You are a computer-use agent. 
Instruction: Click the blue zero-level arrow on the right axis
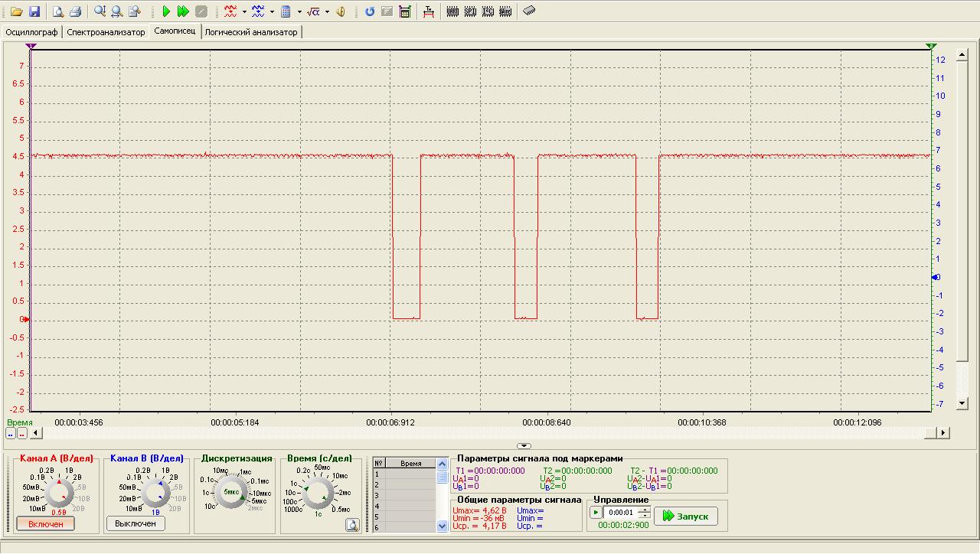point(935,277)
